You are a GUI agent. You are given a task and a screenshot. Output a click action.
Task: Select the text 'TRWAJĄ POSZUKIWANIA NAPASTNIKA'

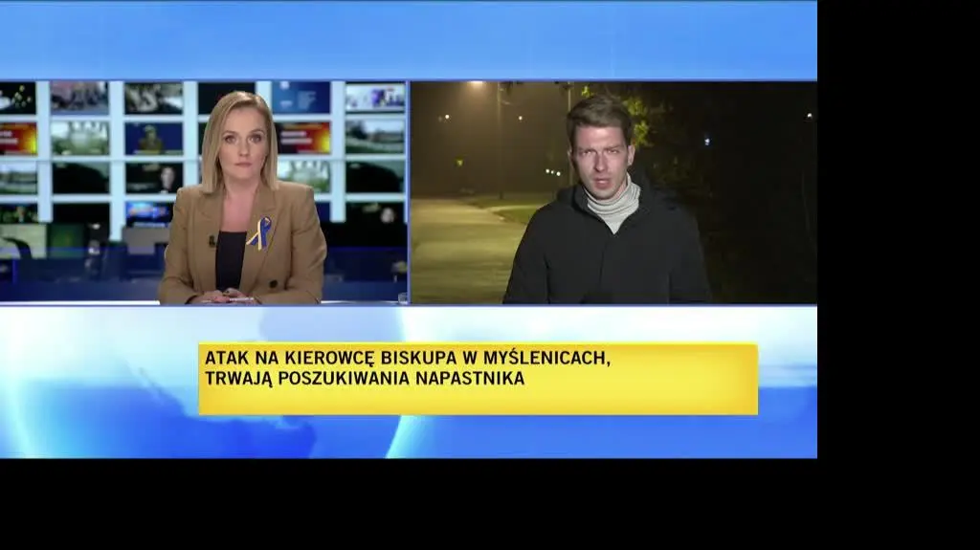364,378
